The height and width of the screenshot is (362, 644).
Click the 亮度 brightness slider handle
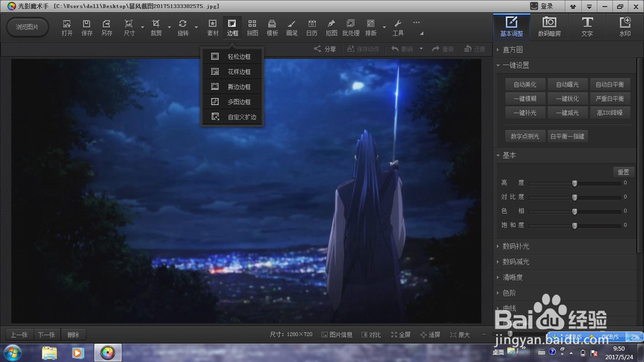574,184
